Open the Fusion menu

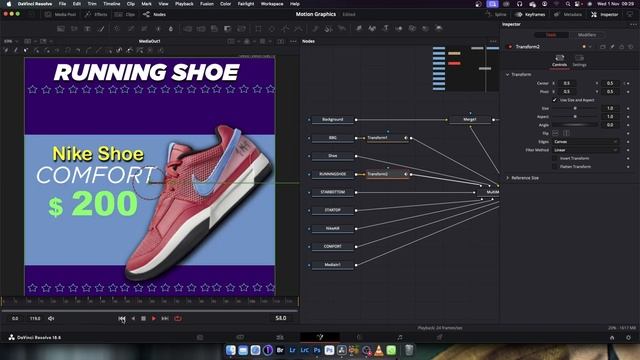click(x=207, y=4)
